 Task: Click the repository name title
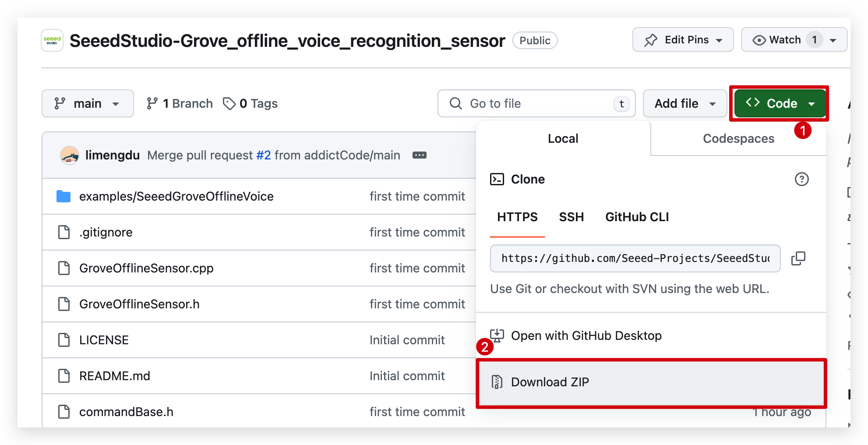[287, 41]
